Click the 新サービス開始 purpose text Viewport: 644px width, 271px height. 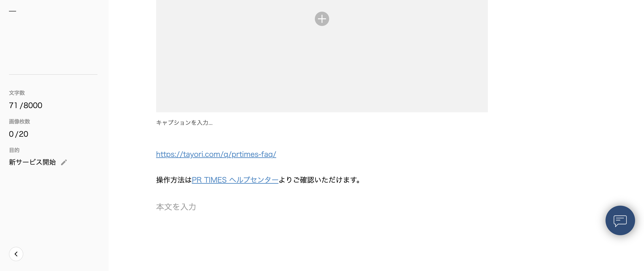(x=32, y=162)
